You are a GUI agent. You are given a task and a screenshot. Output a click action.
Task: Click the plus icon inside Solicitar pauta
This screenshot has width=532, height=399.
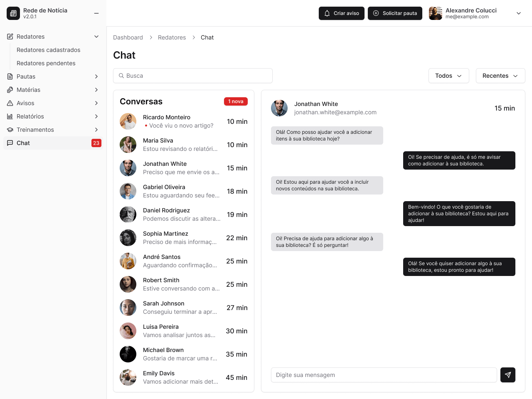(375, 13)
